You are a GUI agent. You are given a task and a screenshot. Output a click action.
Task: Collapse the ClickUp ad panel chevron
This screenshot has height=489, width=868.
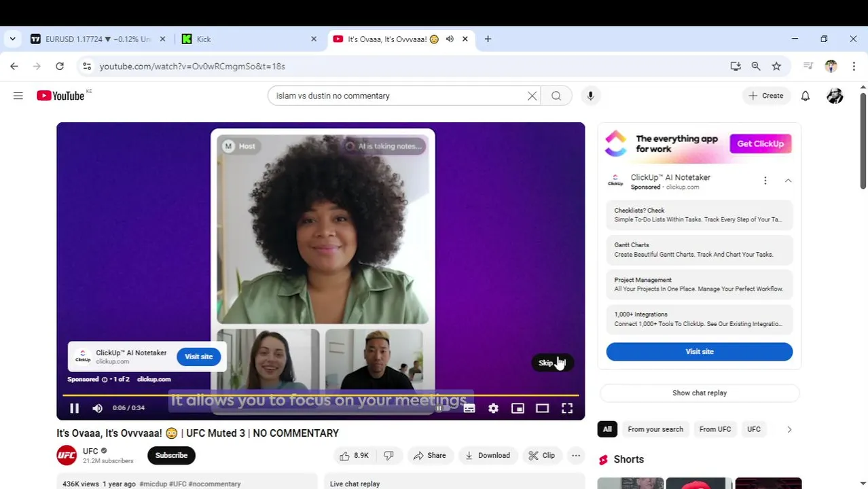[788, 181]
